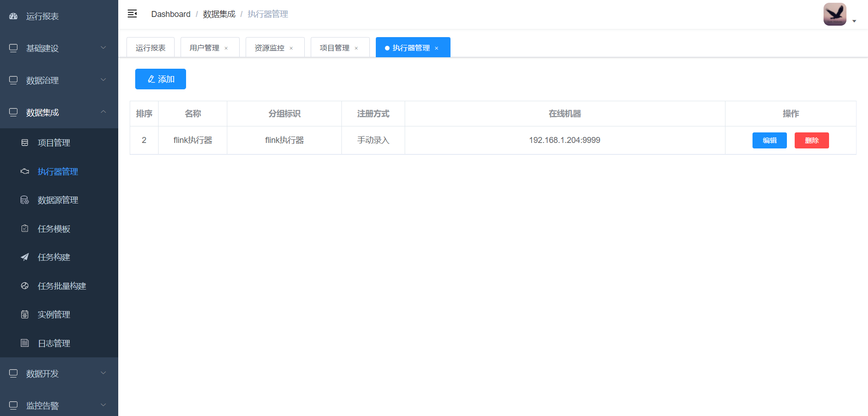Open 运行报表 in the sidebar

pyautogui.click(x=59, y=16)
